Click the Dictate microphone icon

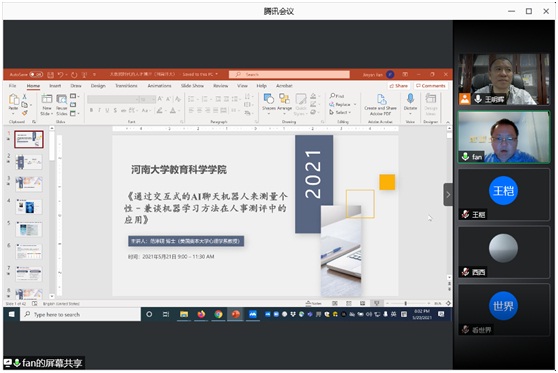click(x=410, y=99)
